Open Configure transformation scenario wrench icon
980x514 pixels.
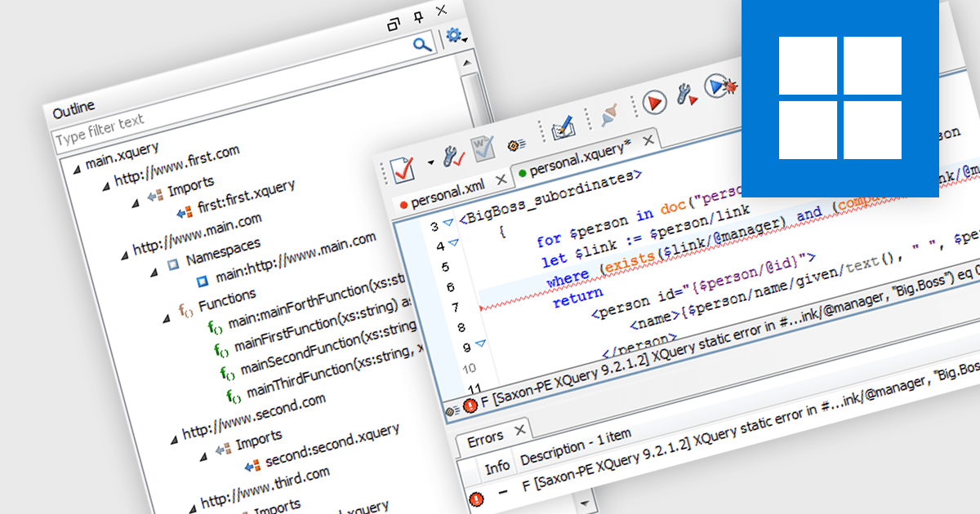click(x=686, y=95)
